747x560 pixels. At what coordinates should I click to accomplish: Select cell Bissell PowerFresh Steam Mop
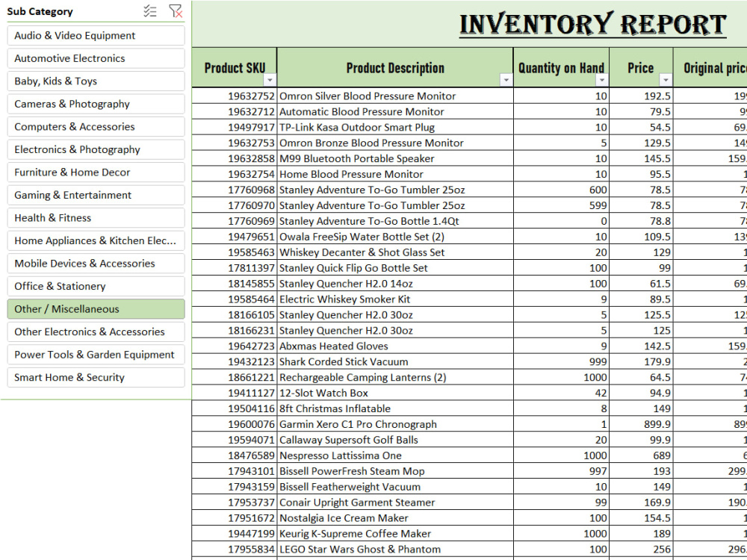tap(395, 471)
